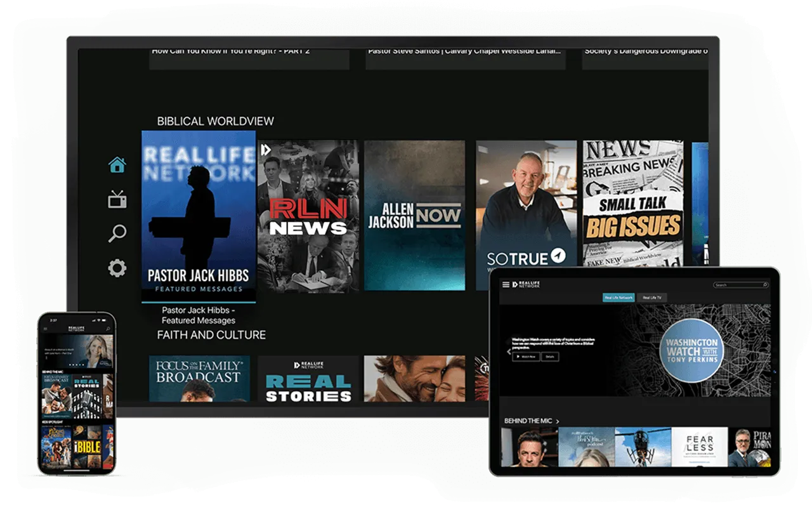This screenshot has width=812, height=510.
Task: Open the Settings gear in TV sidebar
Action: tap(117, 268)
